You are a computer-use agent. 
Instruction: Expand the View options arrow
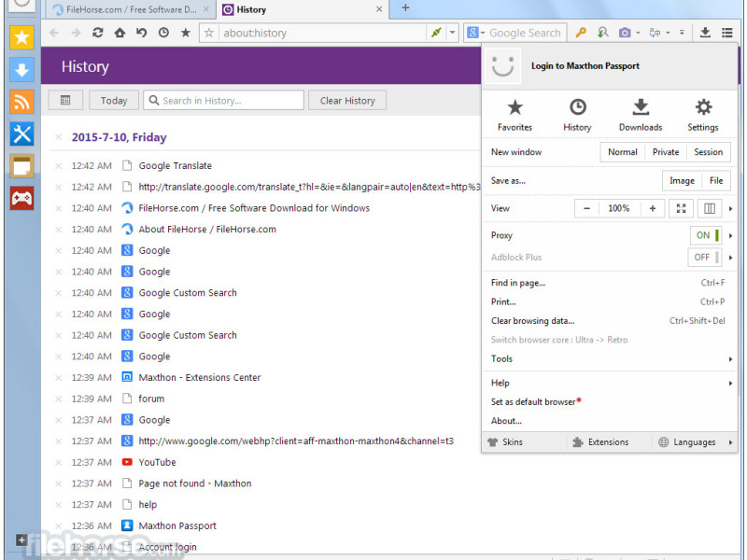click(x=731, y=208)
